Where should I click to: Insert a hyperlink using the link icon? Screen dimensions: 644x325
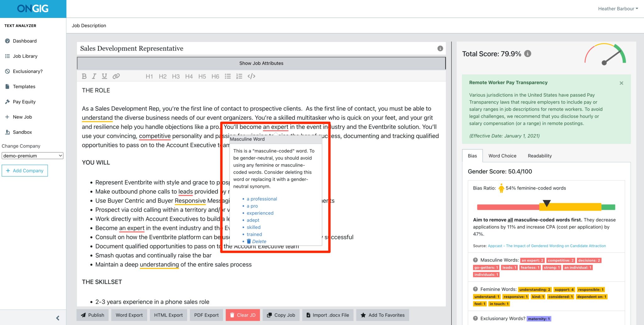[x=116, y=76]
